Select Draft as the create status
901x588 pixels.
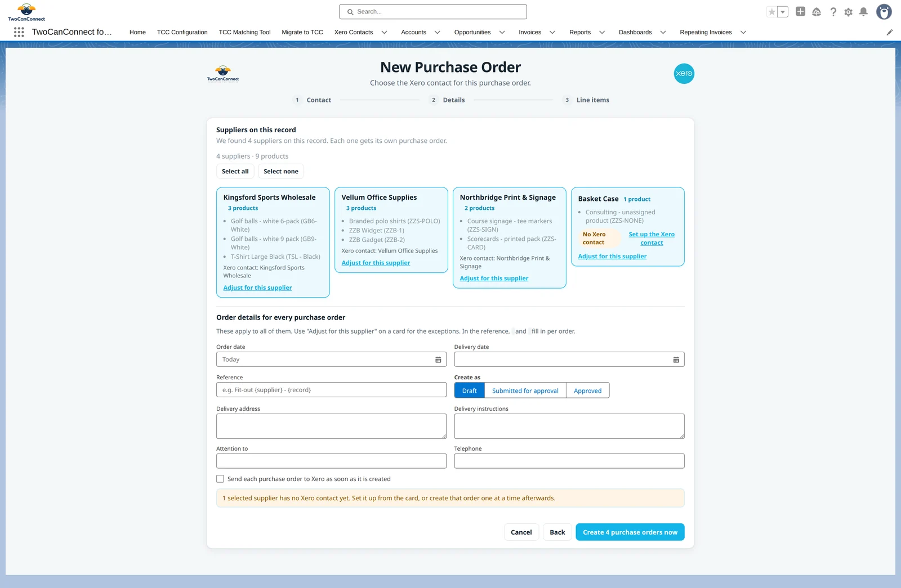click(x=469, y=390)
